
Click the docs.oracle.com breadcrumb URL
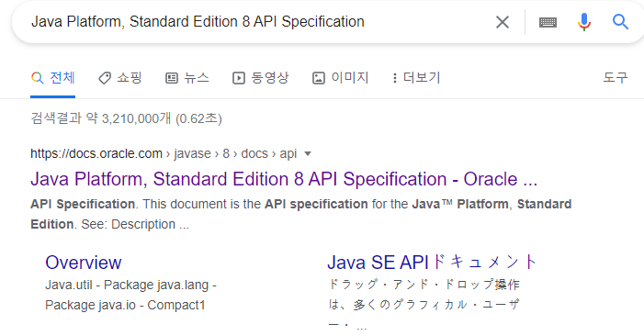tap(164, 154)
